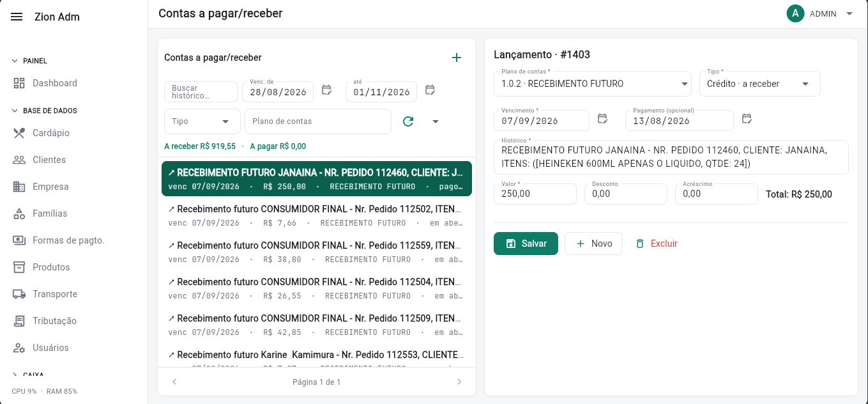Click the Transporte truck icon
868x404 pixels.
point(19,294)
